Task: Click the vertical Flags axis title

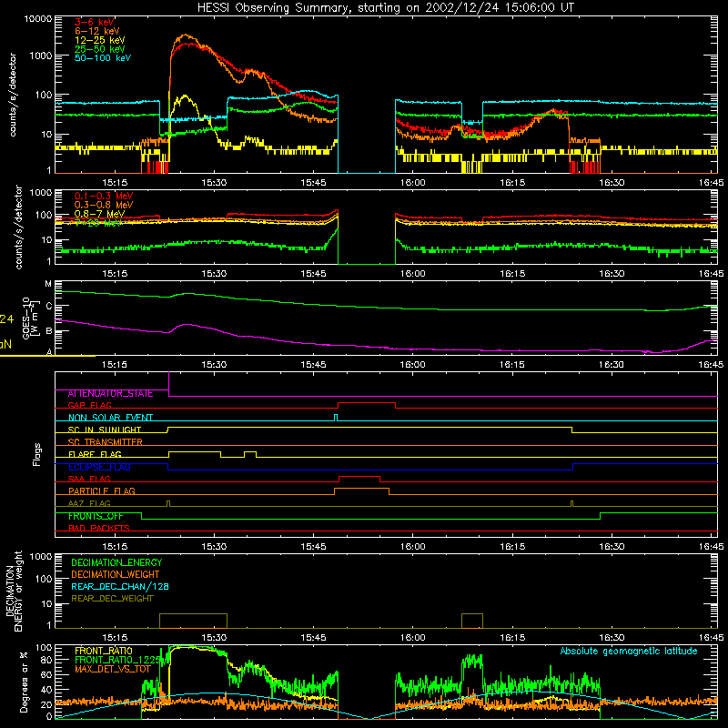Action: [37, 454]
